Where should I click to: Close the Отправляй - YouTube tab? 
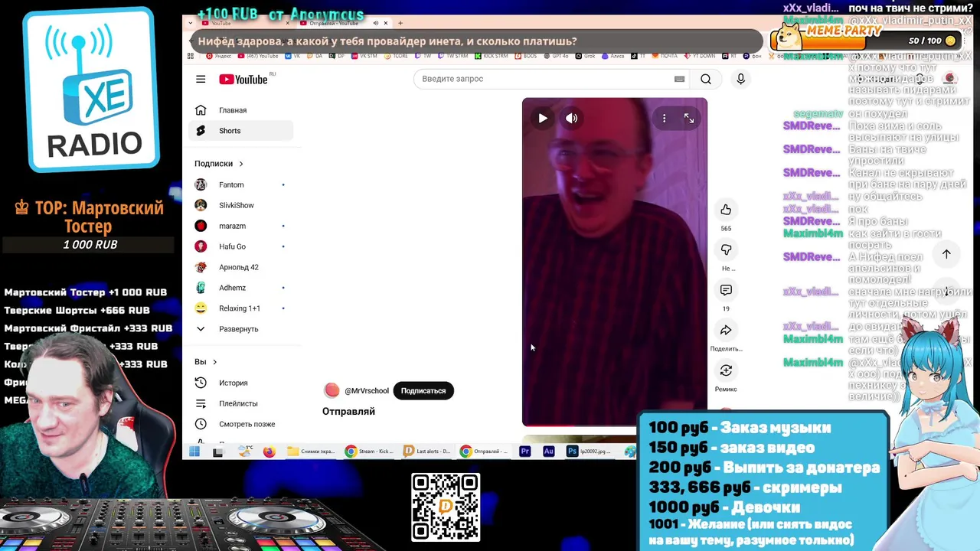[x=386, y=23]
